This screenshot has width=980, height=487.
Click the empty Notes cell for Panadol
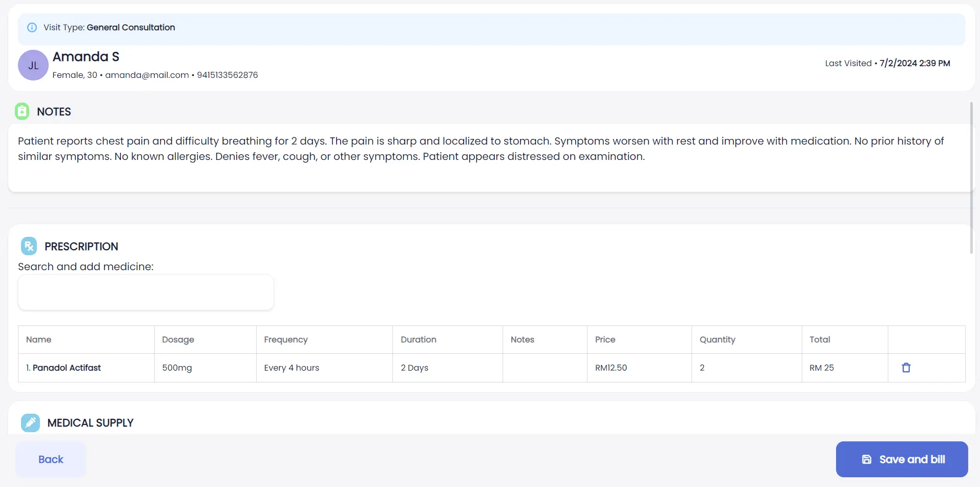[545, 368]
